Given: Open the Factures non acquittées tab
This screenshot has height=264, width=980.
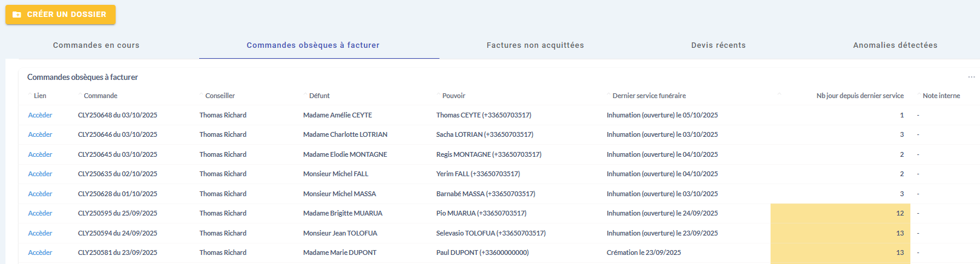Looking at the screenshot, I should point(535,45).
